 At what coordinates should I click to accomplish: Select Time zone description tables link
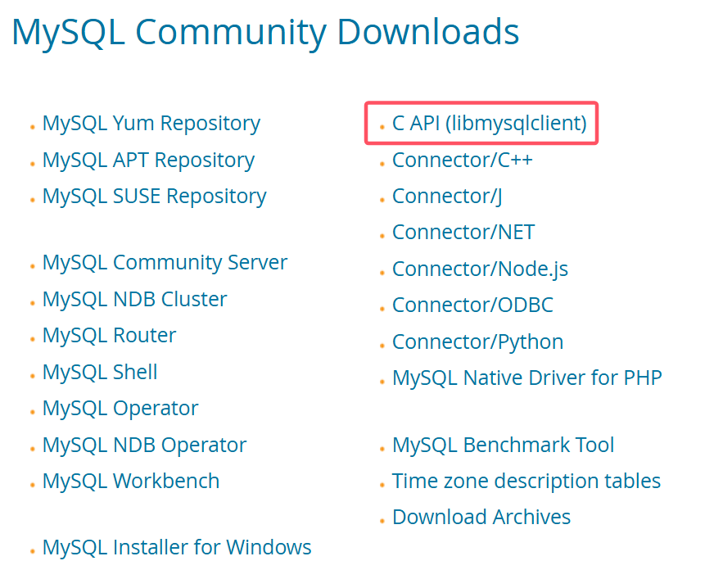526,482
